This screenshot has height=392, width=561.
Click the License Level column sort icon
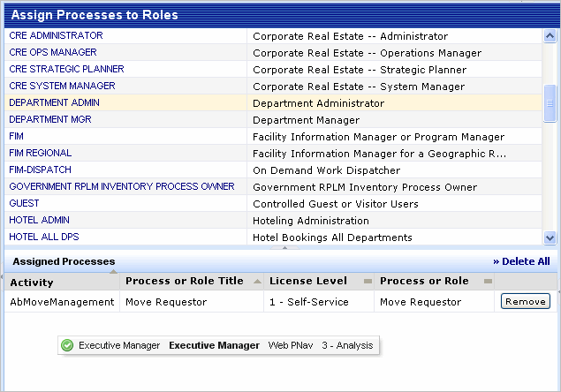tap(368, 281)
